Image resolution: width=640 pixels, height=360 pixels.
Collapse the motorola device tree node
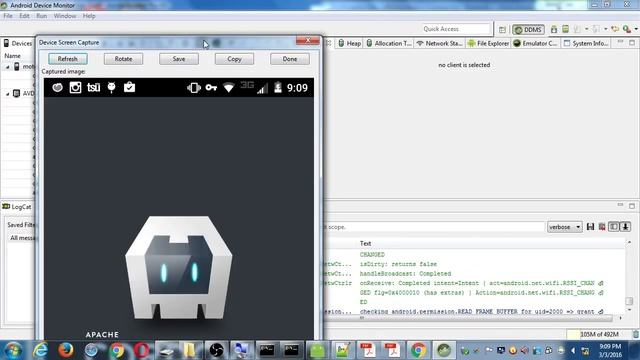pos(7,67)
